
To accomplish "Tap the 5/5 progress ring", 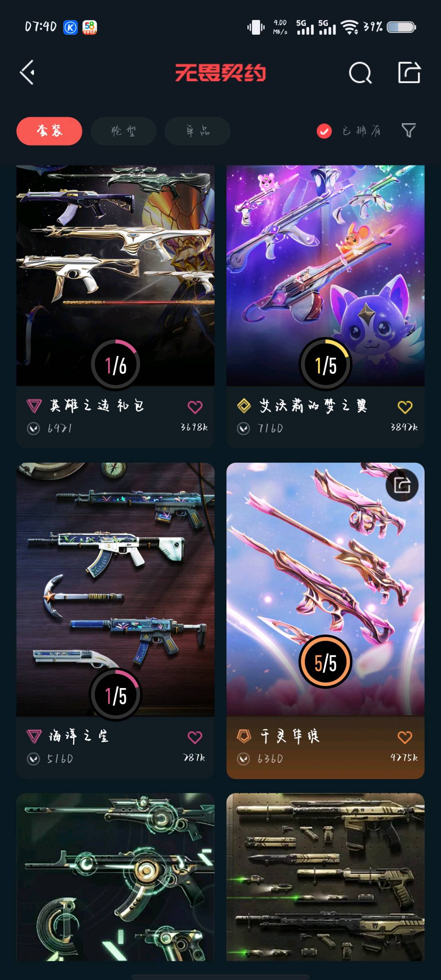I will (x=325, y=662).
